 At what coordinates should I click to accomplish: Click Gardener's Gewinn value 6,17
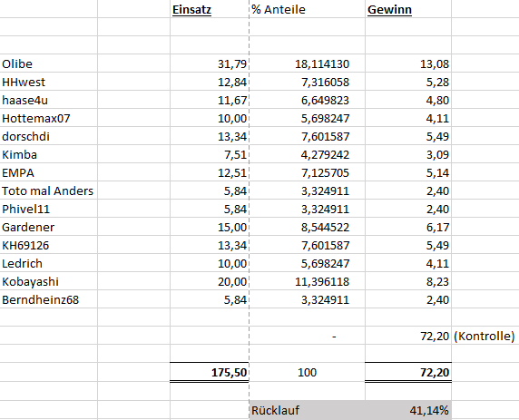(x=408, y=227)
